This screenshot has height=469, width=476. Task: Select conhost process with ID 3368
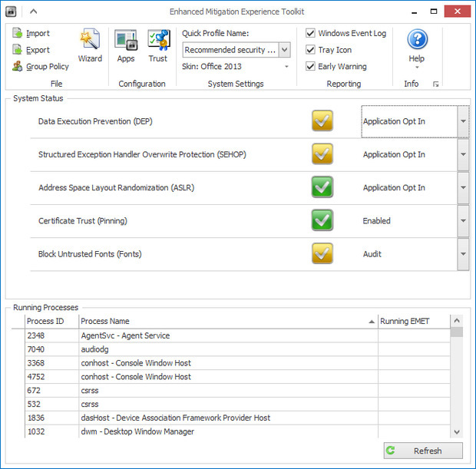coord(237,363)
